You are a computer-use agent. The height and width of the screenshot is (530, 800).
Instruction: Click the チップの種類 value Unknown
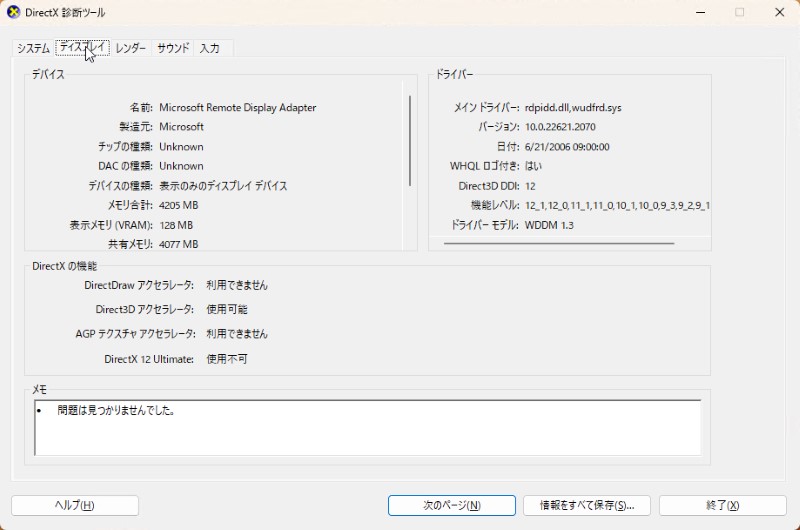click(x=181, y=147)
